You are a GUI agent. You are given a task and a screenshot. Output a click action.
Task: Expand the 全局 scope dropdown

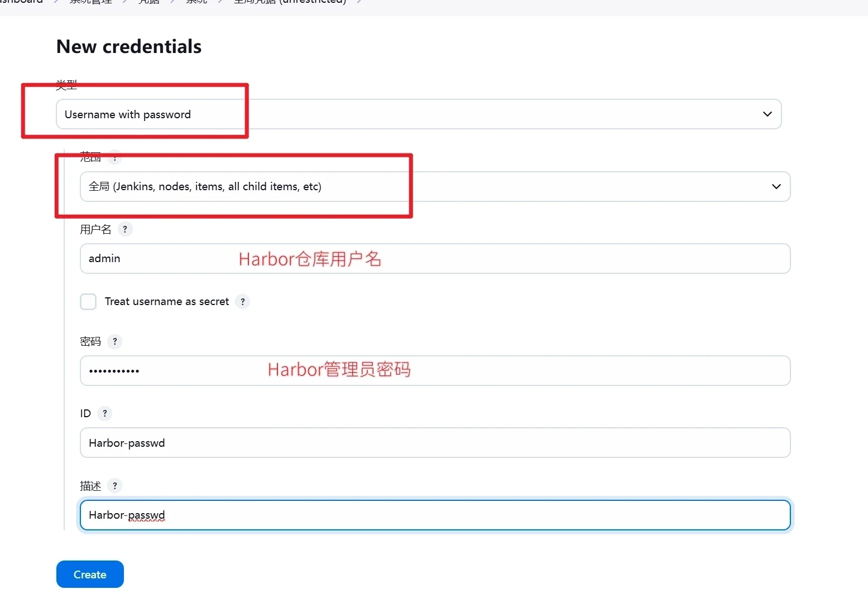(x=434, y=186)
